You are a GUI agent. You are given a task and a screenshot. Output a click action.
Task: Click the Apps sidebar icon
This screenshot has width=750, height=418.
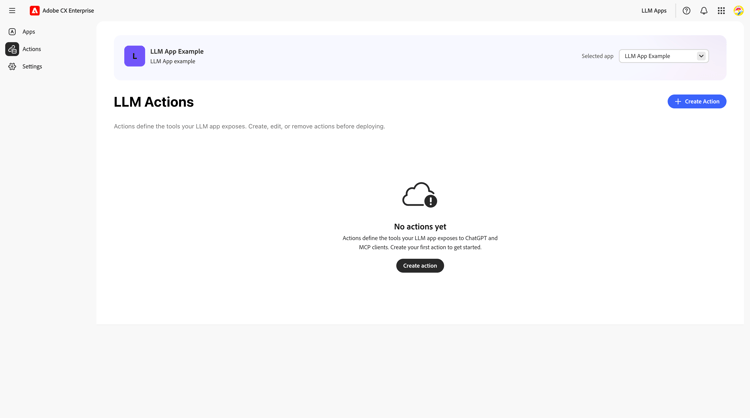(12, 32)
